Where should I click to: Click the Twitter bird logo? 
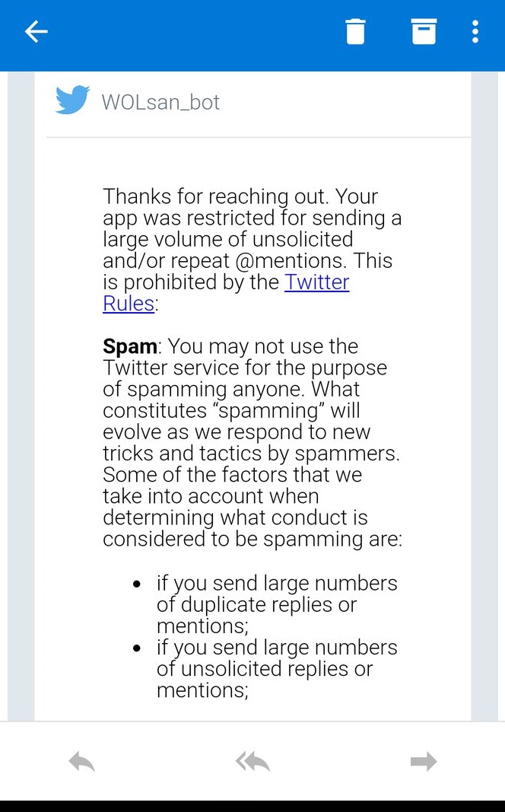[72, 101]
